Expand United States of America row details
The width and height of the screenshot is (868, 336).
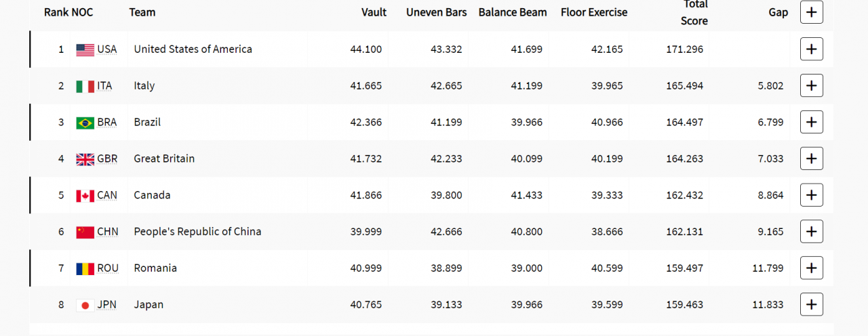(x=812, y=49)
